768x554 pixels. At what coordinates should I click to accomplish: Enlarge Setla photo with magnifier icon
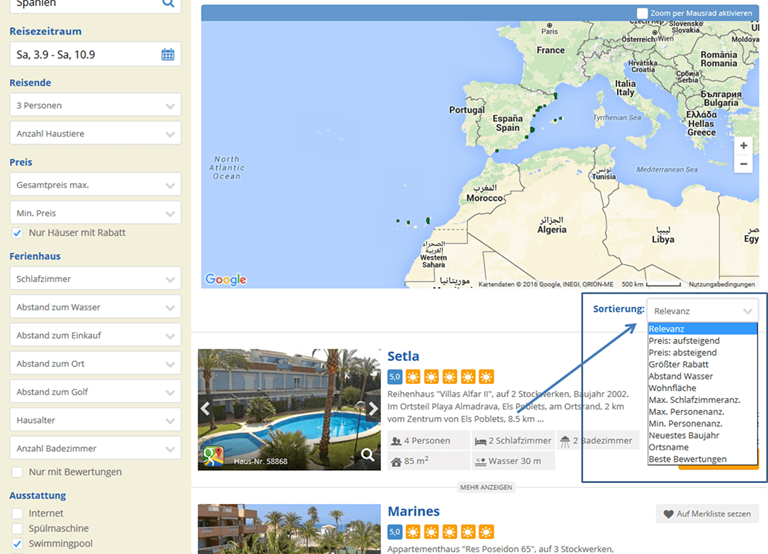tap(368, 456)
